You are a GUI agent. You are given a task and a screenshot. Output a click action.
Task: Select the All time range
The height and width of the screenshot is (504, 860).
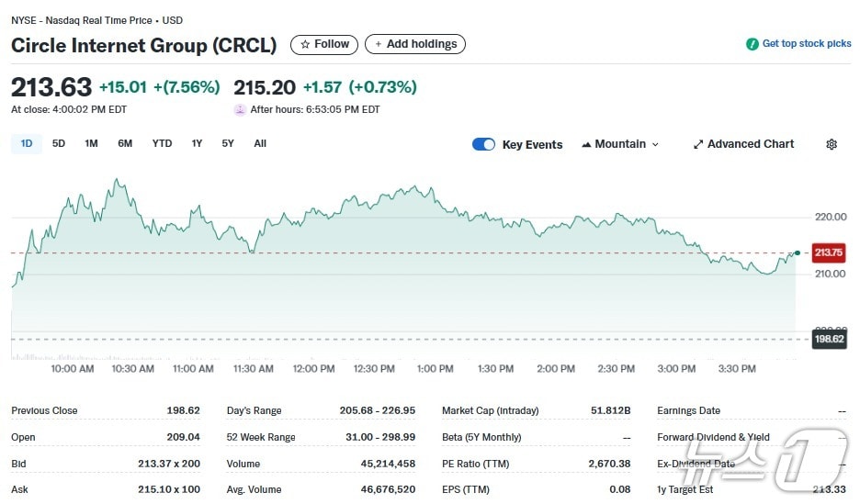pyautogui.click(x=260, y=143)
